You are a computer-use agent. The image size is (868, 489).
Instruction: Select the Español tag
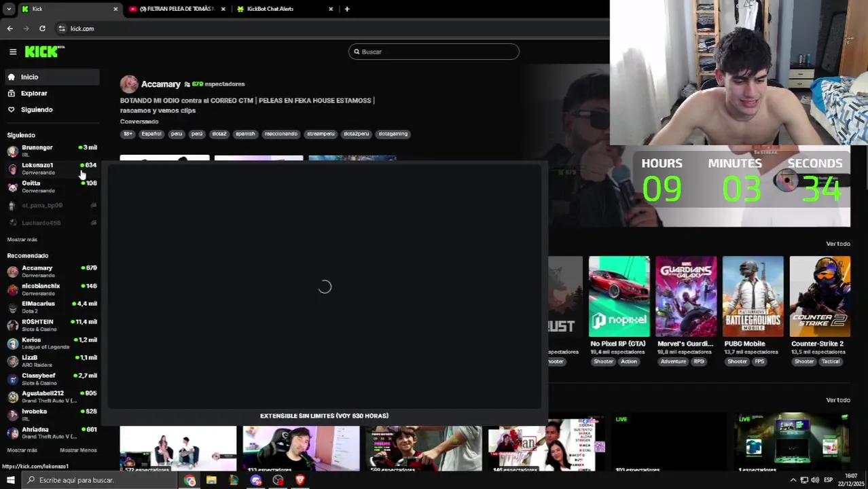[x=151, y=134]
